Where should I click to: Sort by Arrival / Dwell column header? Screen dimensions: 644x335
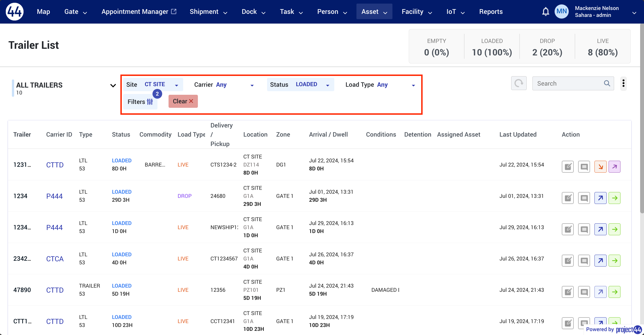(x=328, y=135)
